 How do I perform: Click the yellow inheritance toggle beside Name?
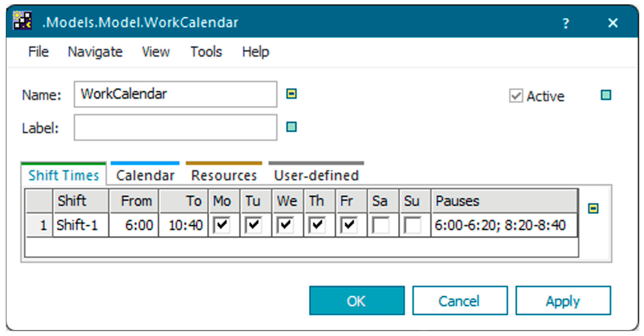coord(291,94)
